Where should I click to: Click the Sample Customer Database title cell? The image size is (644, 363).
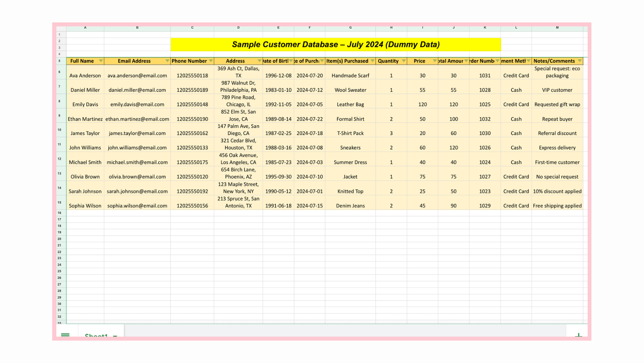point(336,44)
